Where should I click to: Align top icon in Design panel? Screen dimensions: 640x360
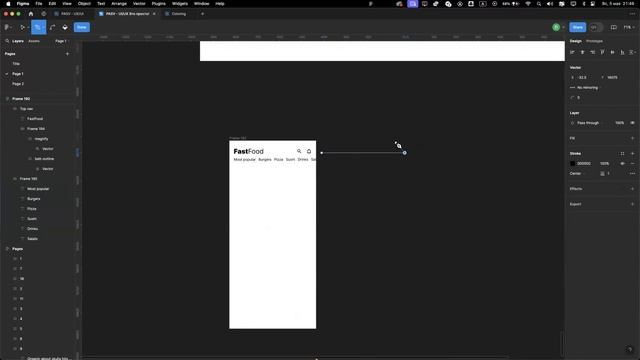pos(602,52)
